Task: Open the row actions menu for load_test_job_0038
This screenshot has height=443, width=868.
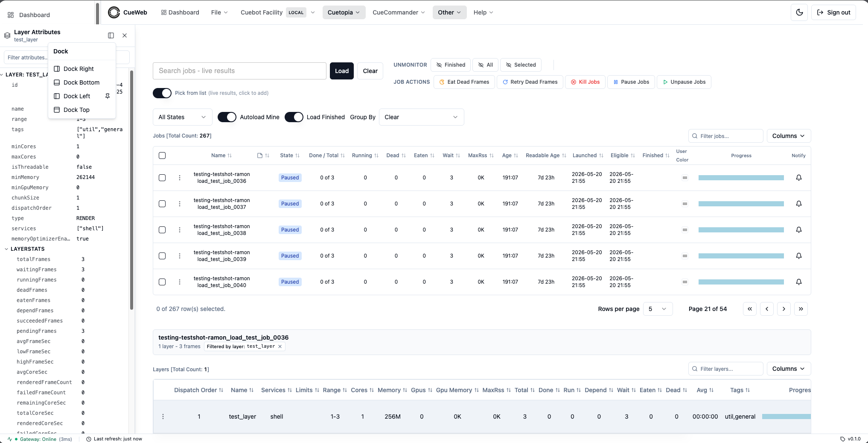Action: click(180, 230)
